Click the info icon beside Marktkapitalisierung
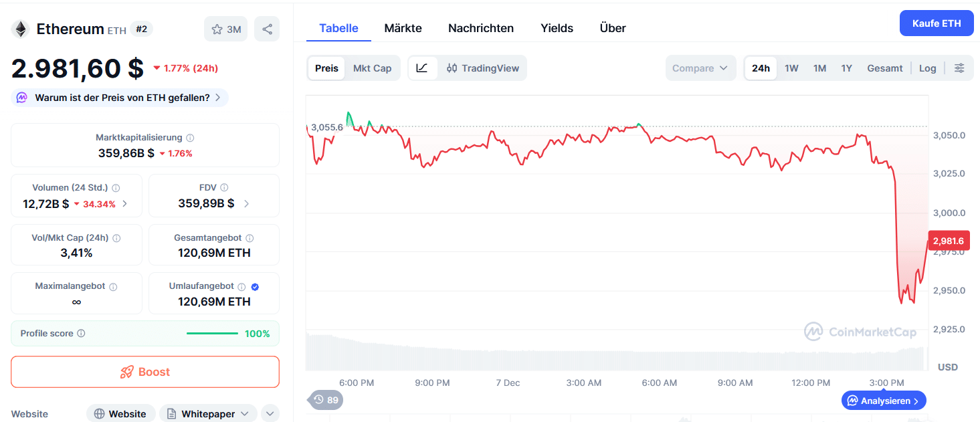The width and height of the screenshot is (980, 422). [189, 137]
